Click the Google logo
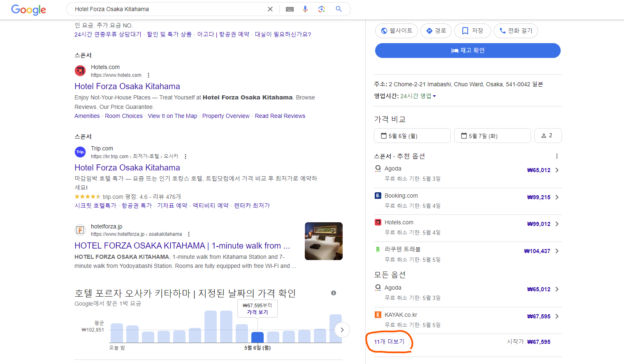This screenshot has width=624, height=364. [x=28, y=9]
